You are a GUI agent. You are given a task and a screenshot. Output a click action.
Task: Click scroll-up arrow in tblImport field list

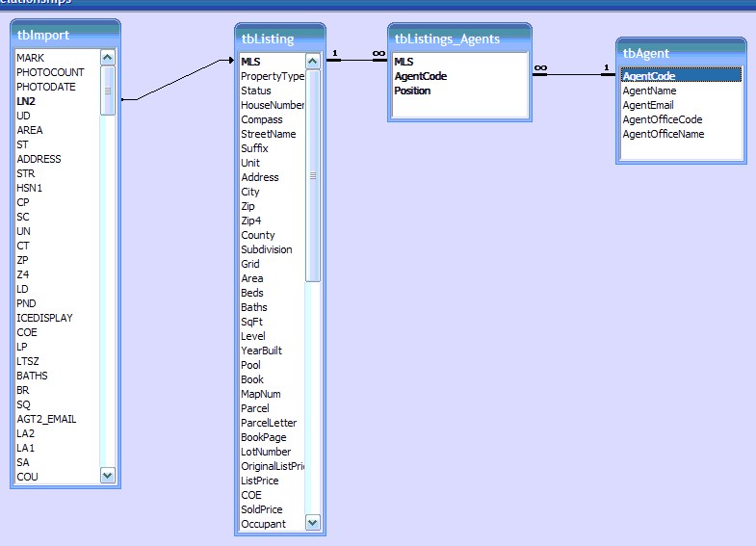pos(108,58)
